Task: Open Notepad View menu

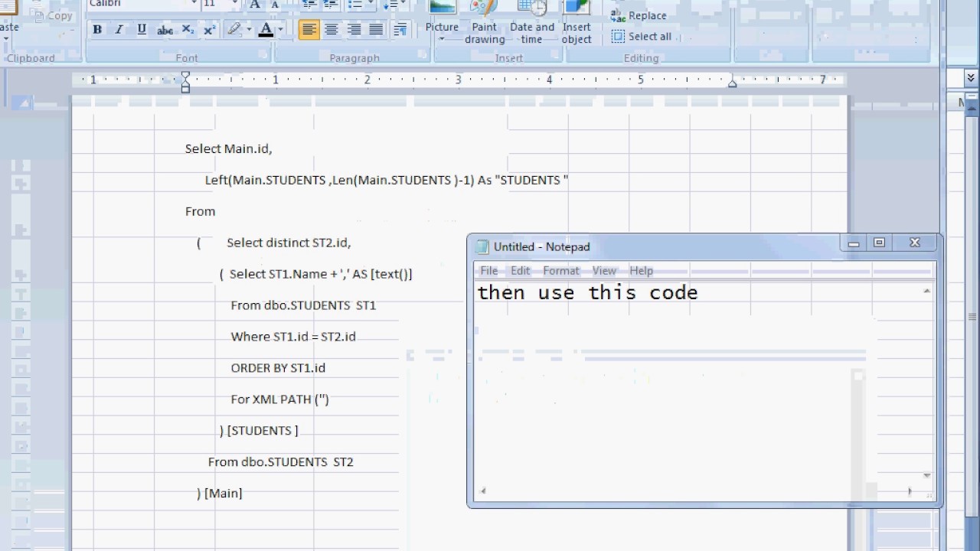Action: (604, 271)
